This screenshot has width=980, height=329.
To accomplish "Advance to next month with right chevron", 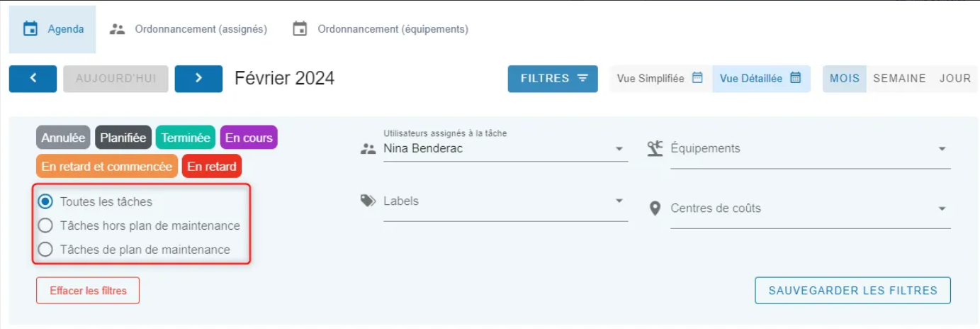I will coord(199,79).
